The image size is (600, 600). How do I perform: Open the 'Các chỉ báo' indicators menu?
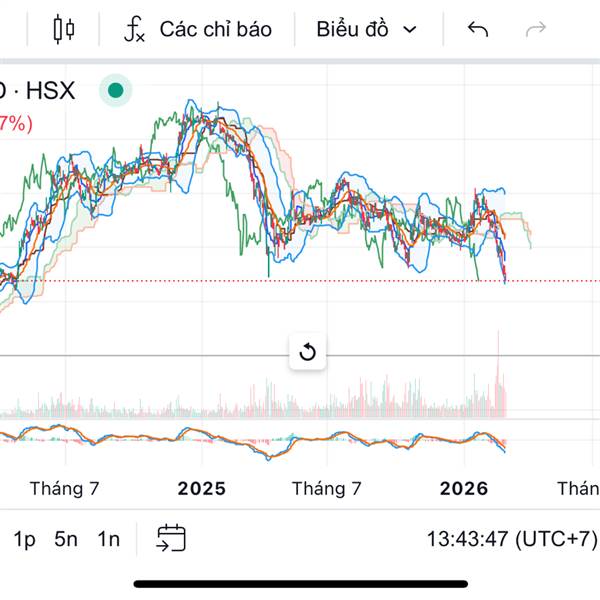(215, 29)
